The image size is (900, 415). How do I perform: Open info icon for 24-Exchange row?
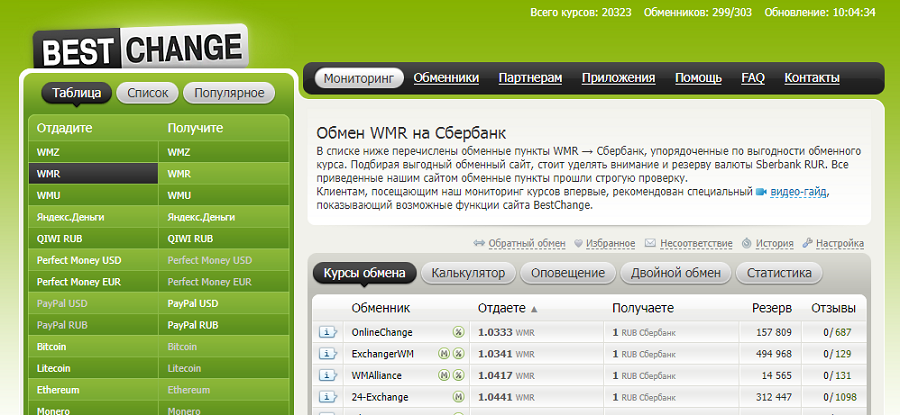point(328,397)
